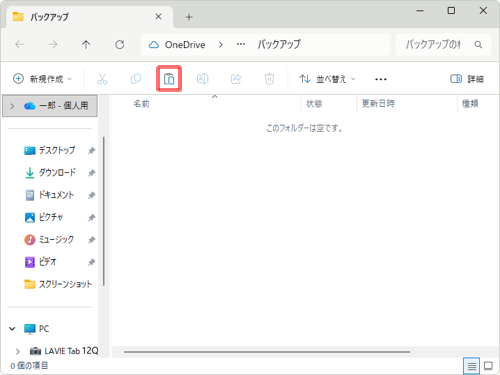Switch to details view layout icon
Viewport: 500px width, 375px height.
point(471,366)
